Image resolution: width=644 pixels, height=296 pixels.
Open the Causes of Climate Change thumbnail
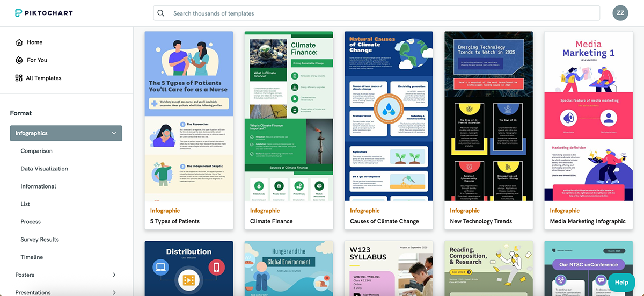coord(389,116)
